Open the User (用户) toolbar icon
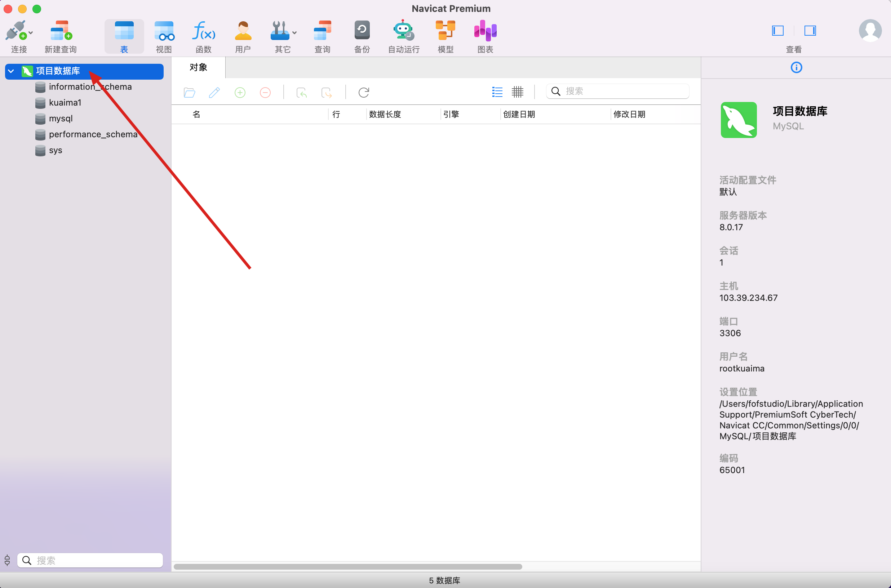Screen dimensions: 891x588 coord(243,30)
